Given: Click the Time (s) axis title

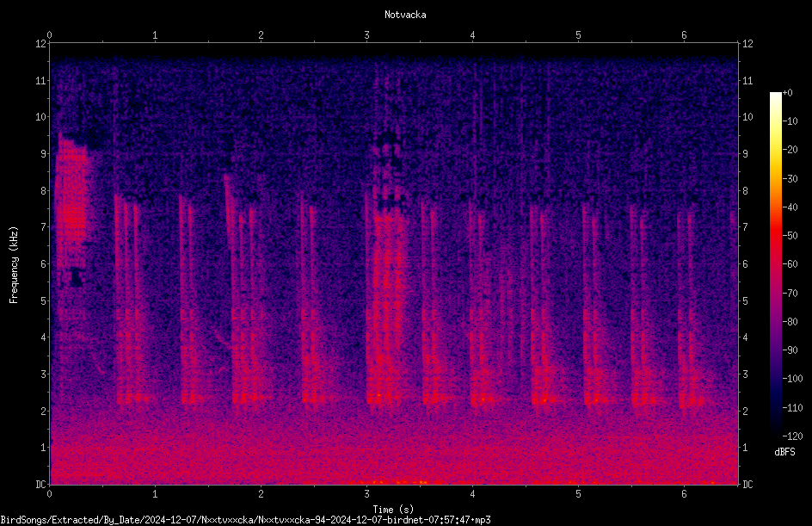Looking at the screenshot, I should 393,510.
